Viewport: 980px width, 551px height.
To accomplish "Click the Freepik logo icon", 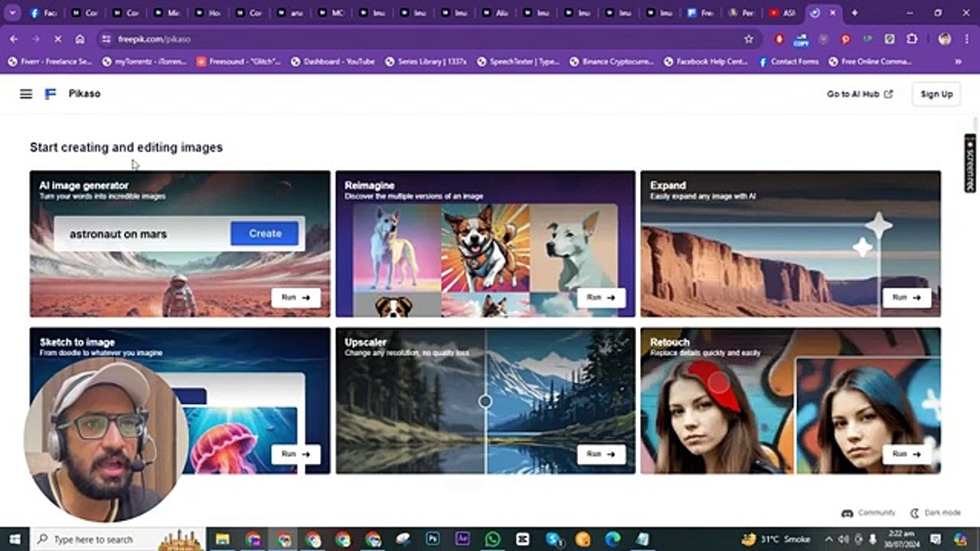I will click(51, 94).
